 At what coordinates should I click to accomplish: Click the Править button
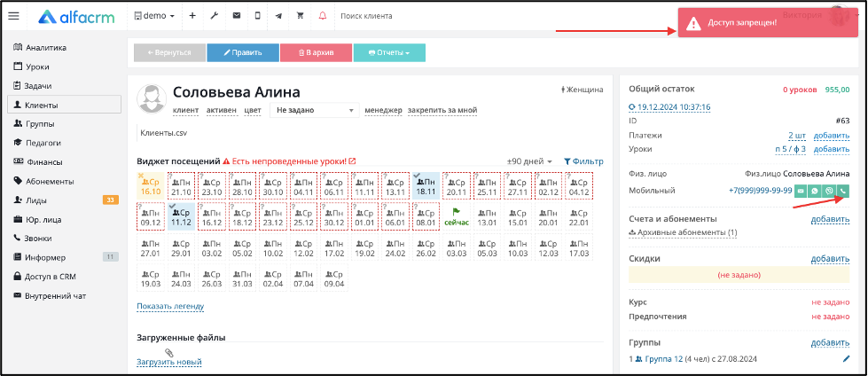[x=243, y=52]
